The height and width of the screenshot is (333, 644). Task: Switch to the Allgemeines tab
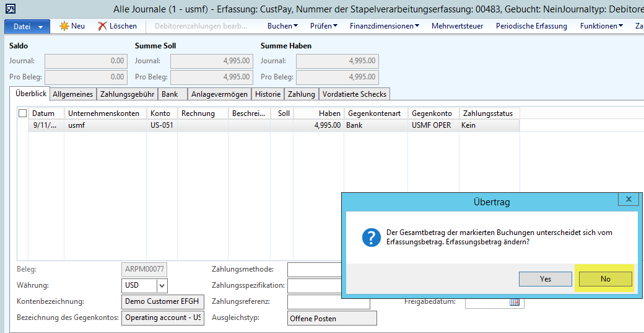click(x=73, y=94)
